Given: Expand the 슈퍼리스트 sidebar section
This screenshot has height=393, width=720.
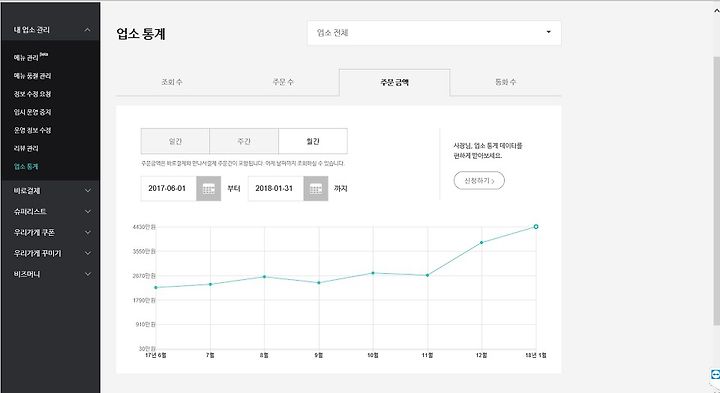Looking at the screenshot, I should (87, 212).
